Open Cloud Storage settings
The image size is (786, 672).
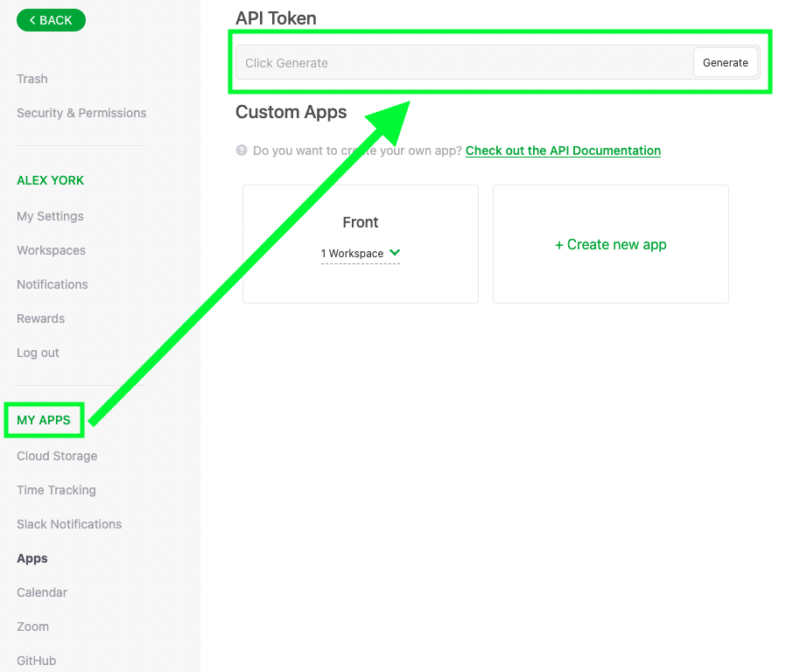57,456
